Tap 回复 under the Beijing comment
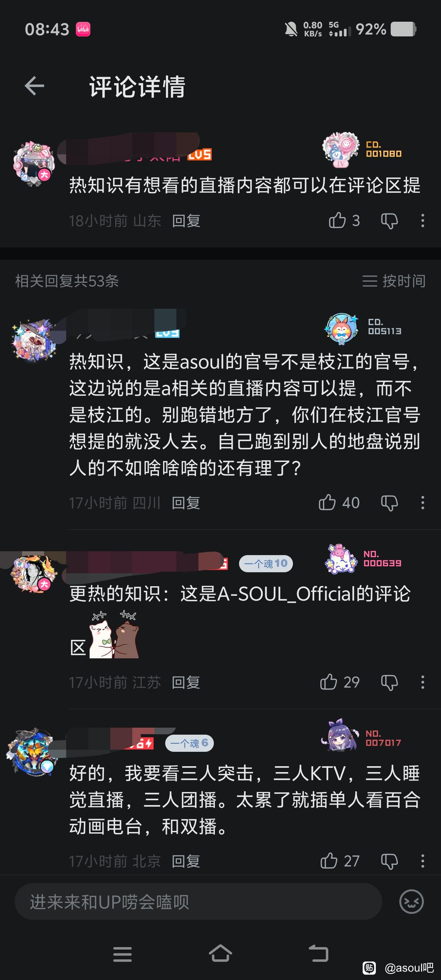This screenshot has height=980, width=441. point(186,861)
